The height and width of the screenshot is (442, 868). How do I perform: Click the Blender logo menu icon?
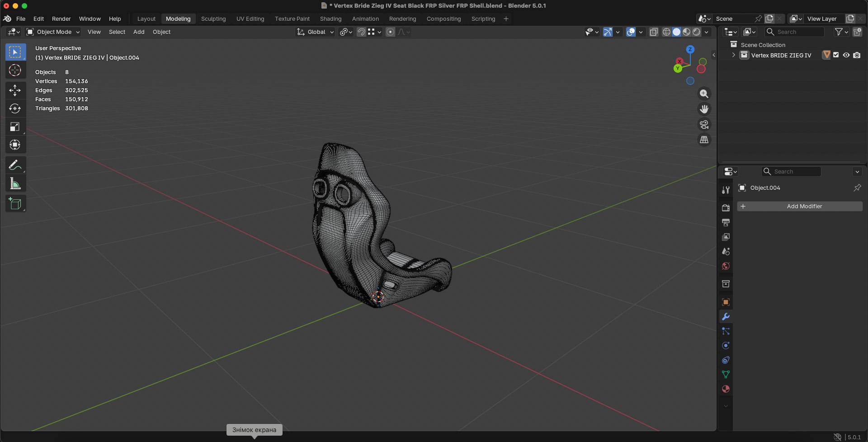pyautogui.click(x=7, y=19)
